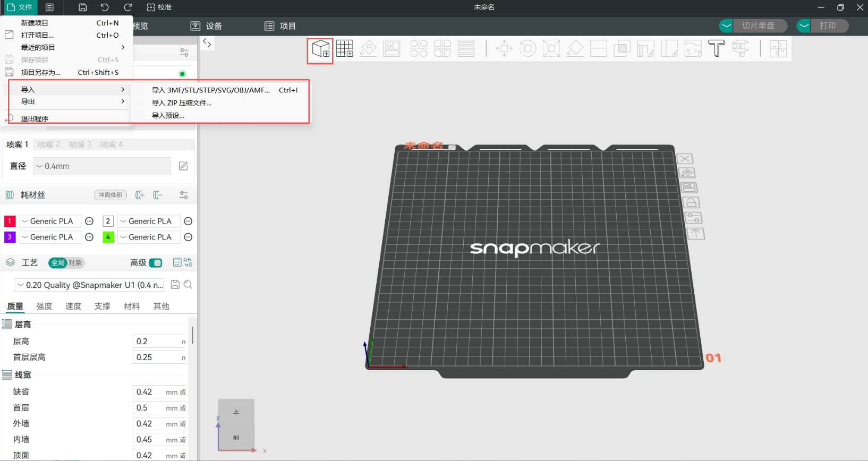Click the 冲刷体积 button
868x461 pixels.
click(x=110, y=195)
